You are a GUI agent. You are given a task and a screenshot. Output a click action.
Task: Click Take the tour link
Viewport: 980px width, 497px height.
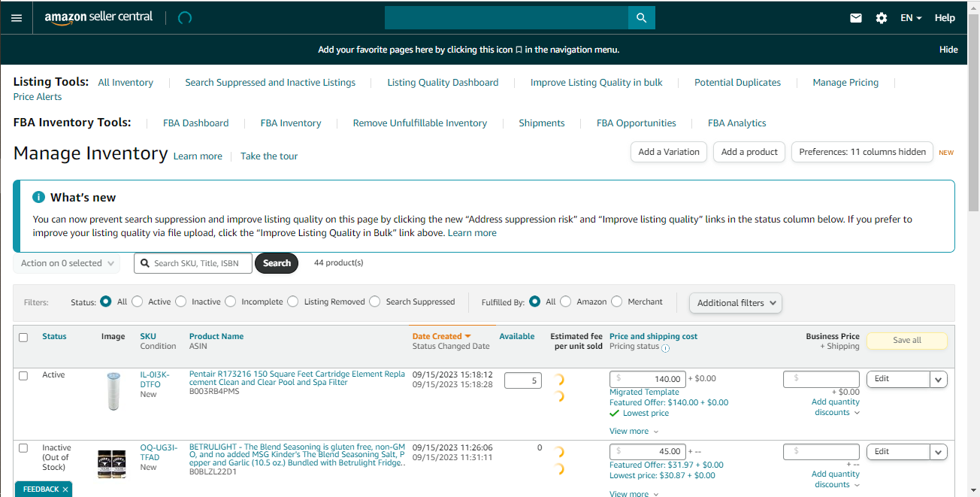pyautogui.click(x=269, y=156)
